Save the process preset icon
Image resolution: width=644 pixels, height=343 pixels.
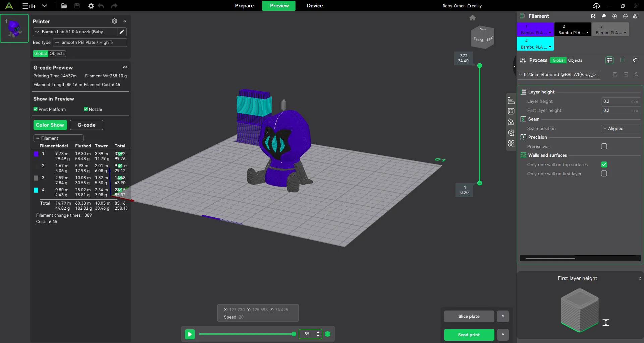tap(615, 74)
